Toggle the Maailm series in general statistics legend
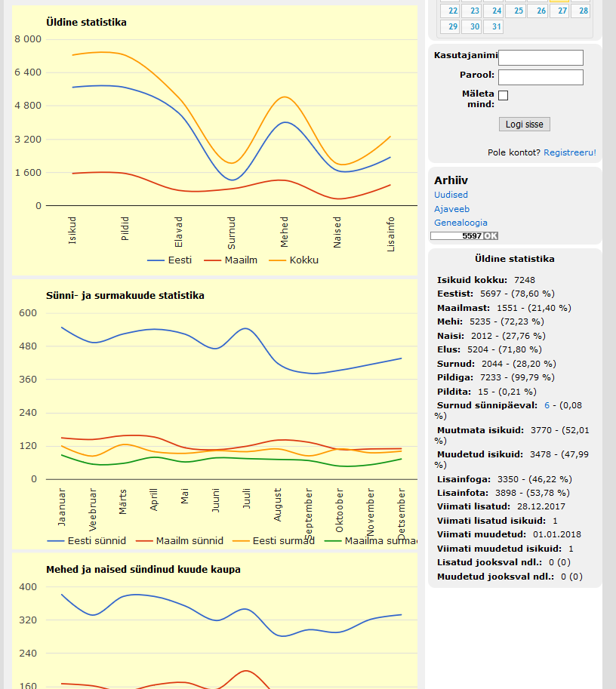The width and height of the screenshot is (616, 689). pyautogui.click(x=231, y=260)
